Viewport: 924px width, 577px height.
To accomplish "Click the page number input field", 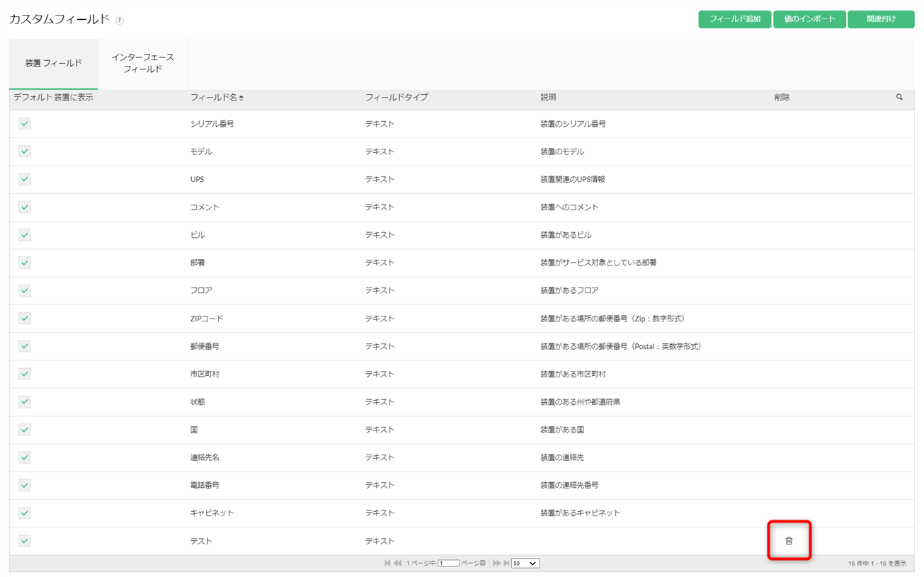I will click(x=448, y=564).
